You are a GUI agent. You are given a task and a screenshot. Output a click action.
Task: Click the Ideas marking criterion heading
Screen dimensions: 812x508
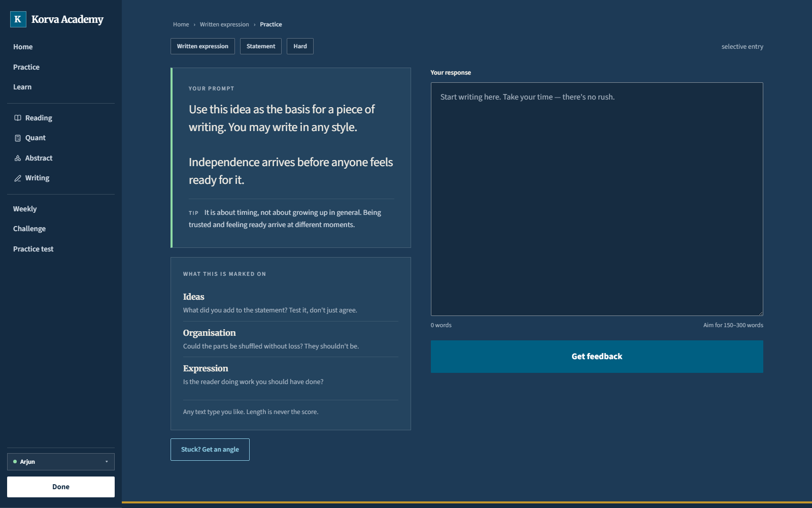click(x=194, y=297)
